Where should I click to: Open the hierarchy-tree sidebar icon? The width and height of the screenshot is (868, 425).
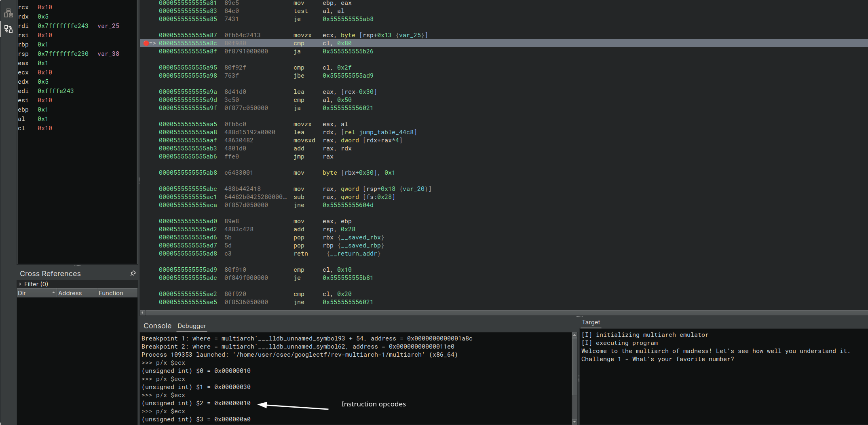pos(8,13)
